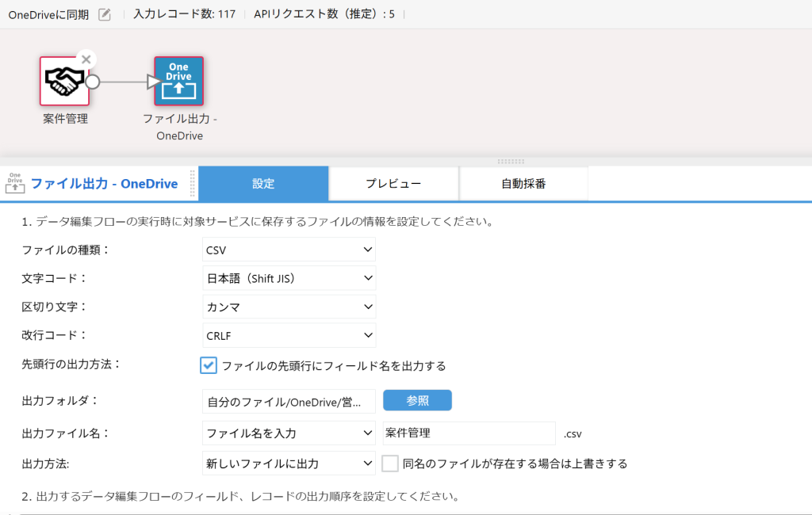The width and height of the screenshot is (812, 515).
Task: Open the プレビュー tab
Action: 393,183
